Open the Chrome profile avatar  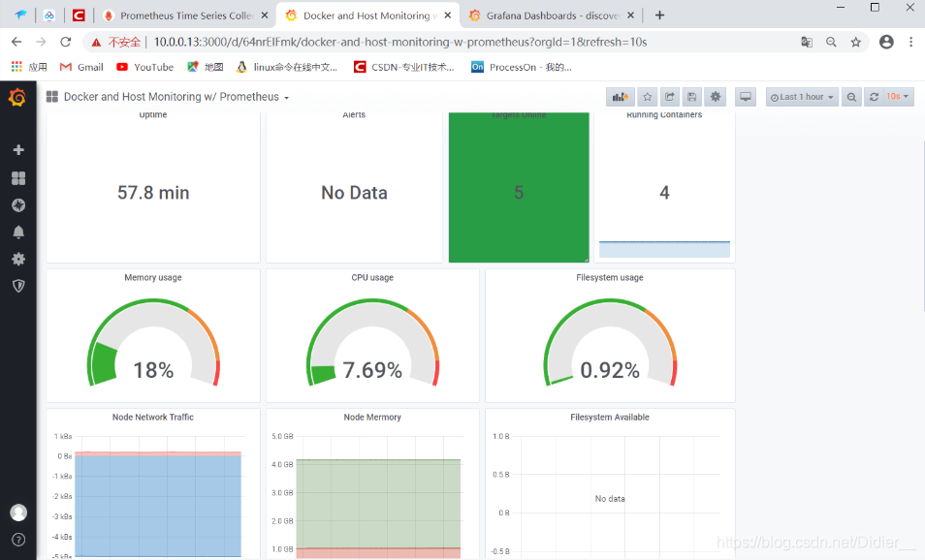(x=886, y=42)
